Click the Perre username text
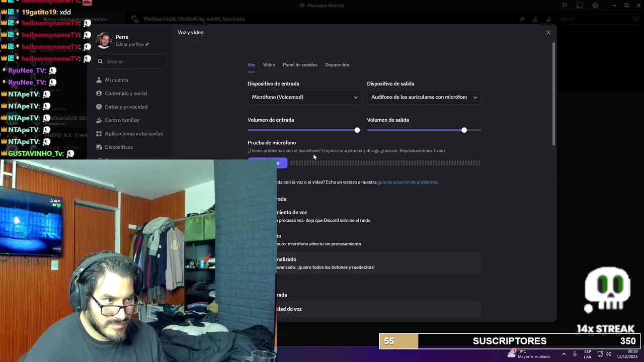The image size is (644, 362). (122, 37)
